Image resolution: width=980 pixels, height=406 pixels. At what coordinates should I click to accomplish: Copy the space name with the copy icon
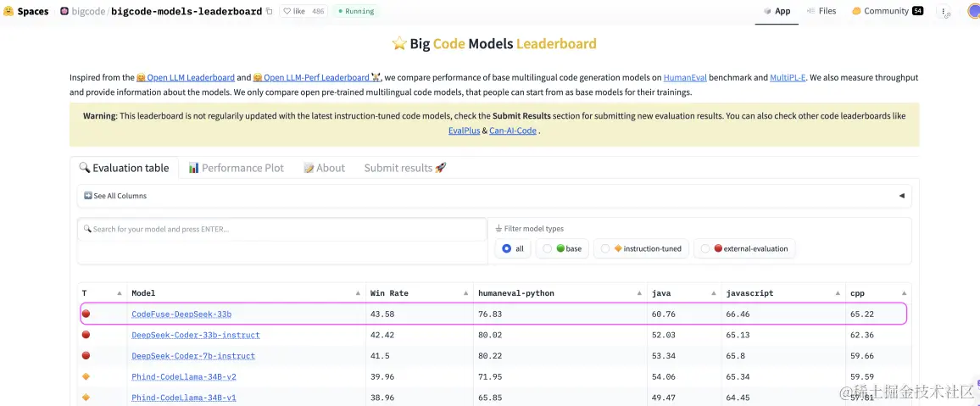[x=270, y=11]
